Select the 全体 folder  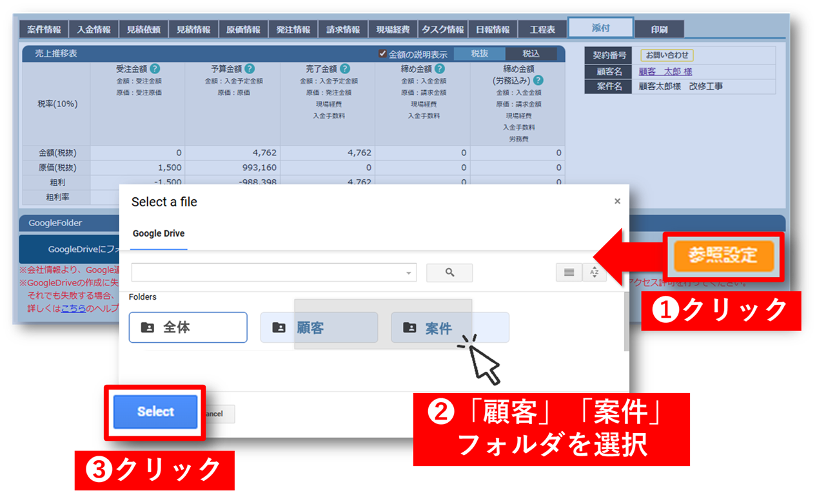coord(188,327)
